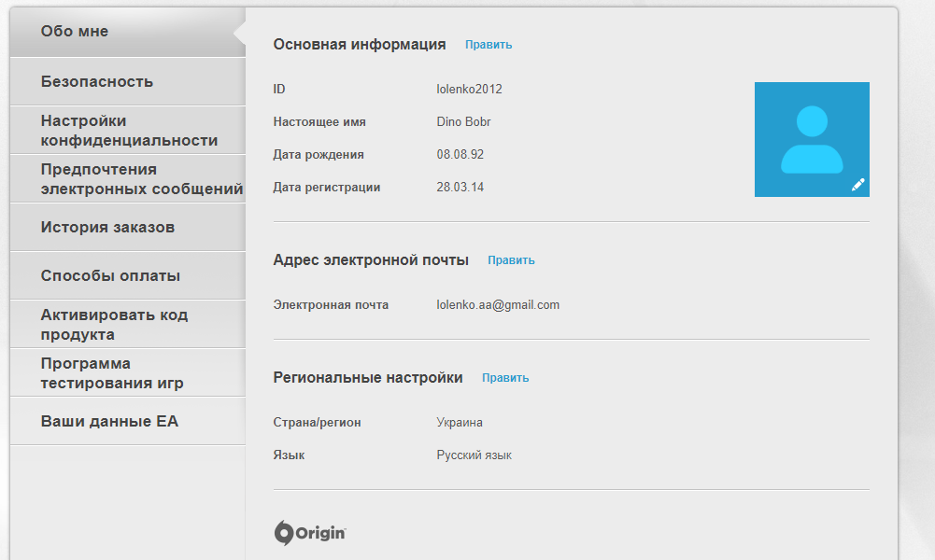
Task: Click the Региональные настройки heading
Action: point(368,378)
